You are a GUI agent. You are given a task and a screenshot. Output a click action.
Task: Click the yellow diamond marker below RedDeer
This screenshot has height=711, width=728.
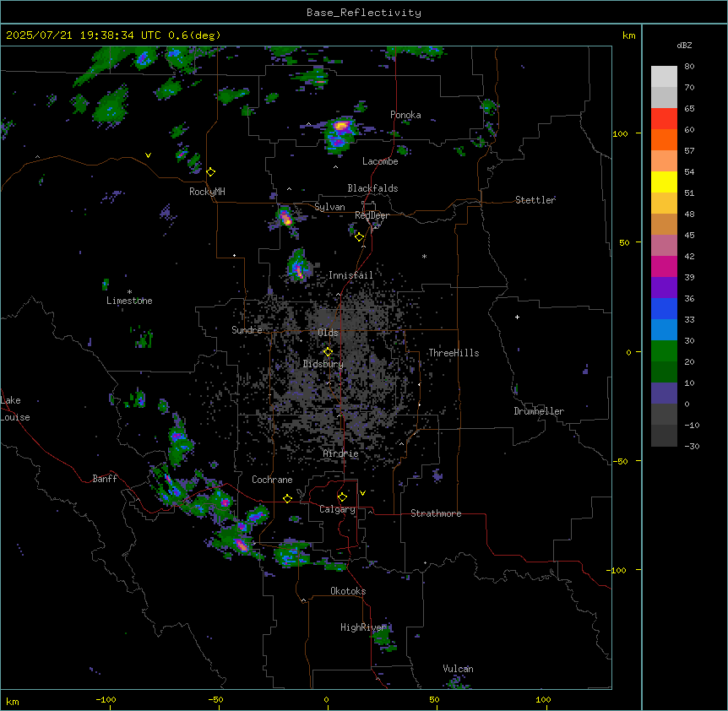[360, 237]
